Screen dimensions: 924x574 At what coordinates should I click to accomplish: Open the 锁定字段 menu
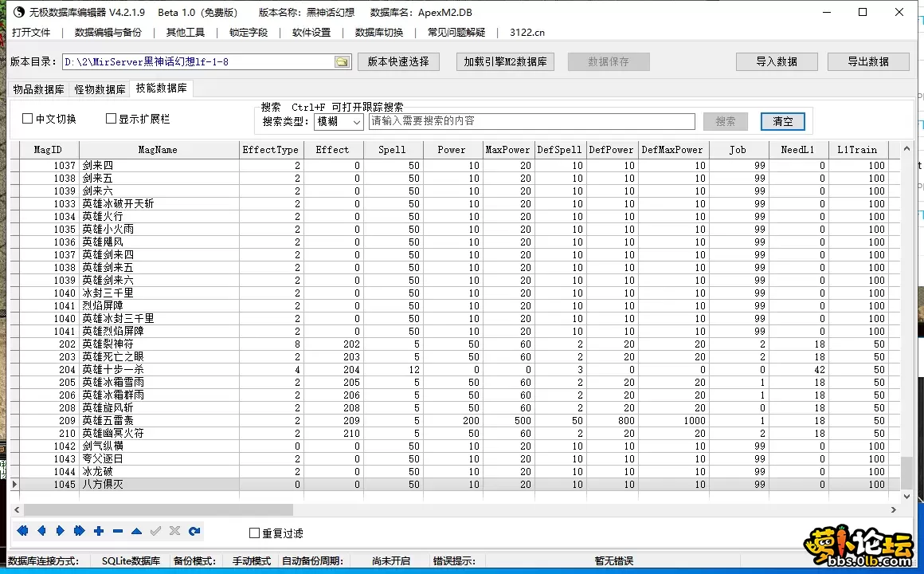(x=249, y=33)
